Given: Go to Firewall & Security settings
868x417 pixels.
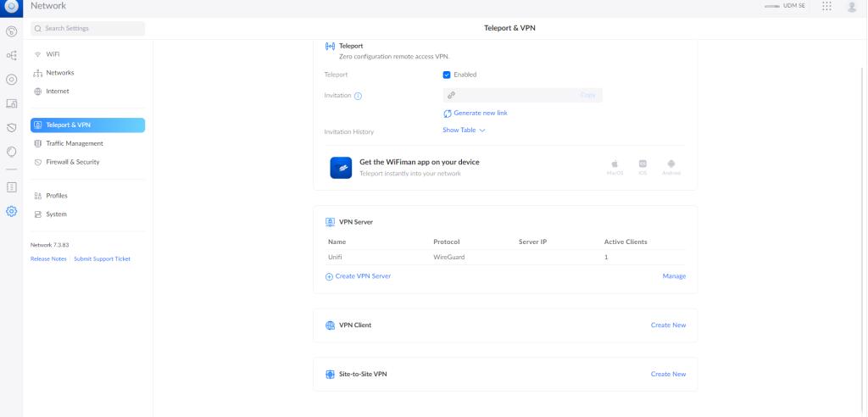Looking at the screenshot, I should [x=72, y=162].
